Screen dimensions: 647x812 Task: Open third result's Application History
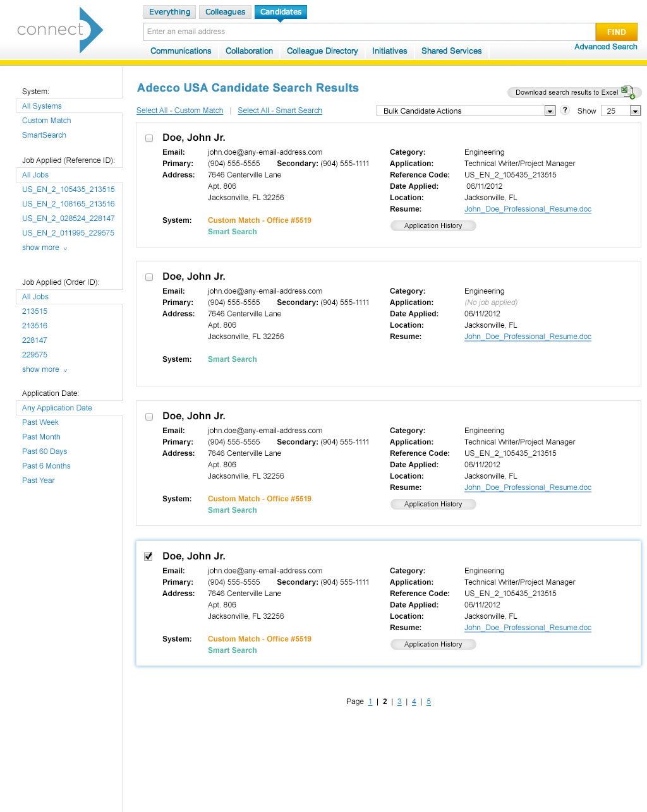[433, 504]
